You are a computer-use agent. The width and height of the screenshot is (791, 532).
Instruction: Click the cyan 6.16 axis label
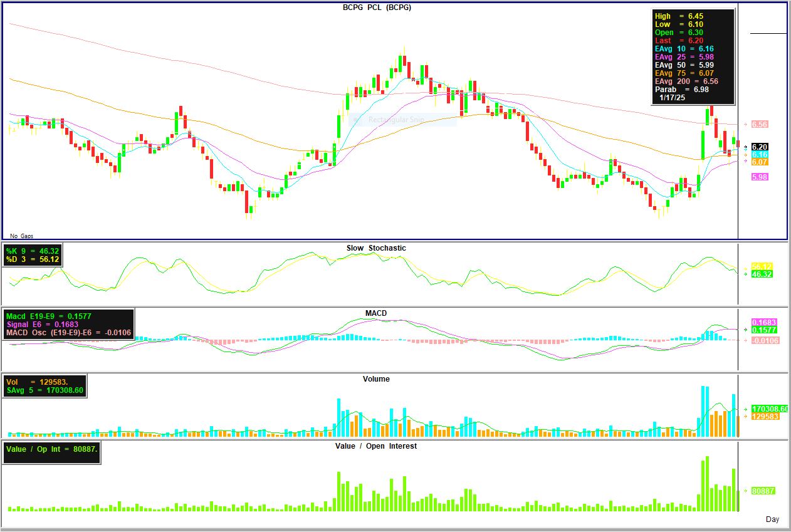[x=759, y=154]
